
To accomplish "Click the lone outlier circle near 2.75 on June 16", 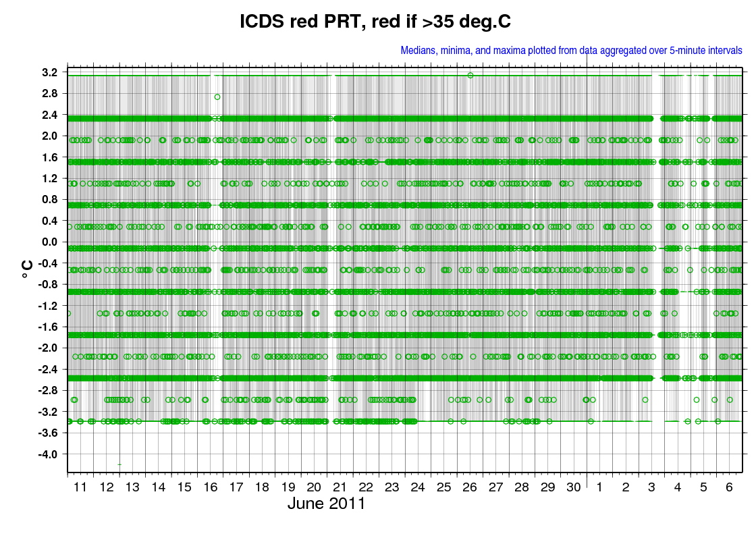I will pos(217,97).
